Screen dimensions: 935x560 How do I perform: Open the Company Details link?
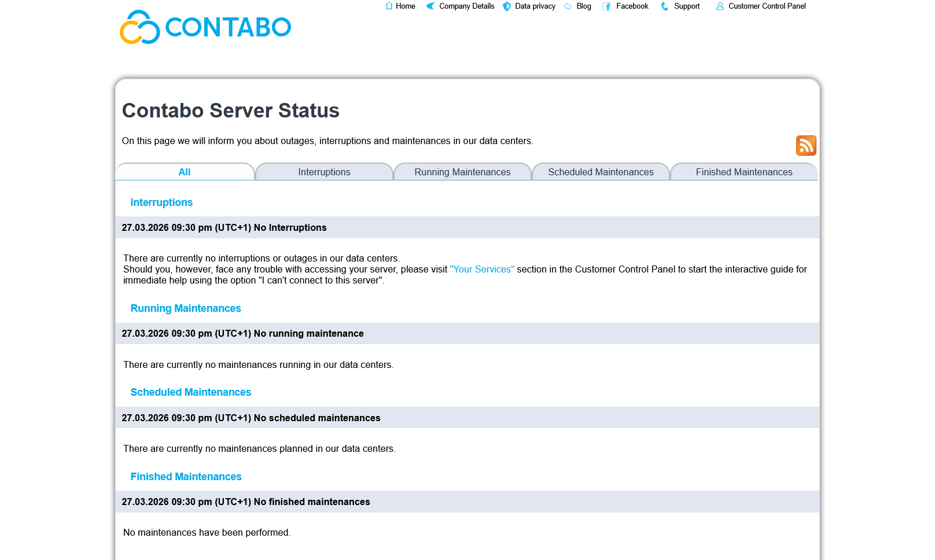467,6
